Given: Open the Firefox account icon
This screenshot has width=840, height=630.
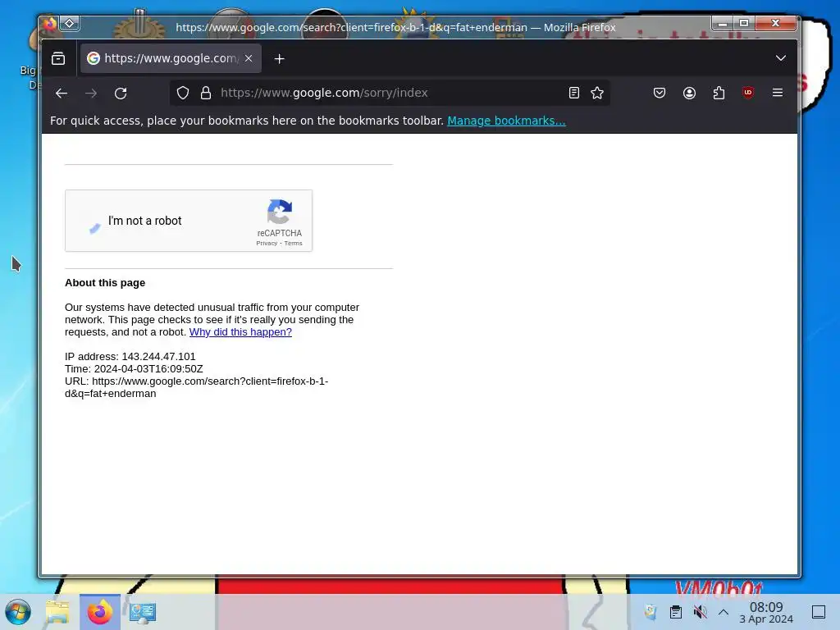Looking at the screenshot, I should [689, 94].
